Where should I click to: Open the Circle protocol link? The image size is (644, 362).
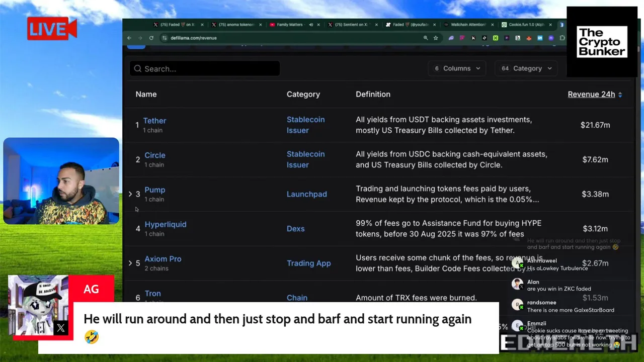tap(155, 155)
